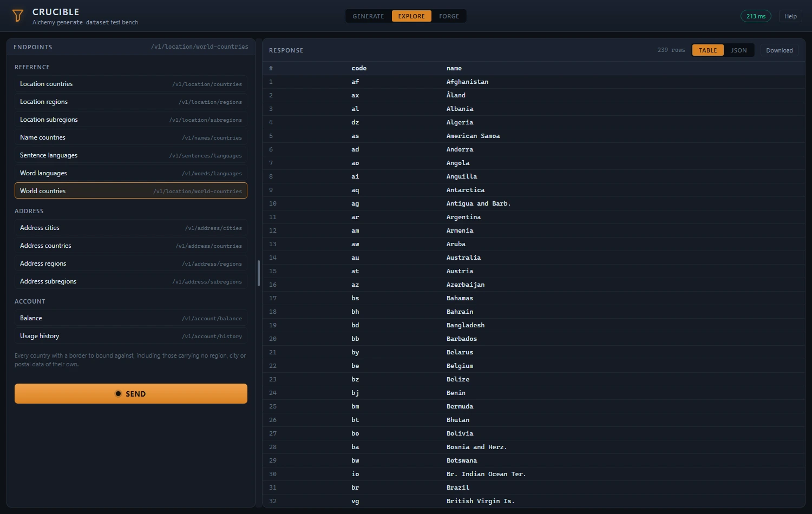Select the Balance account endpoint
Screen dimensions: 812x514
(131, 318)
